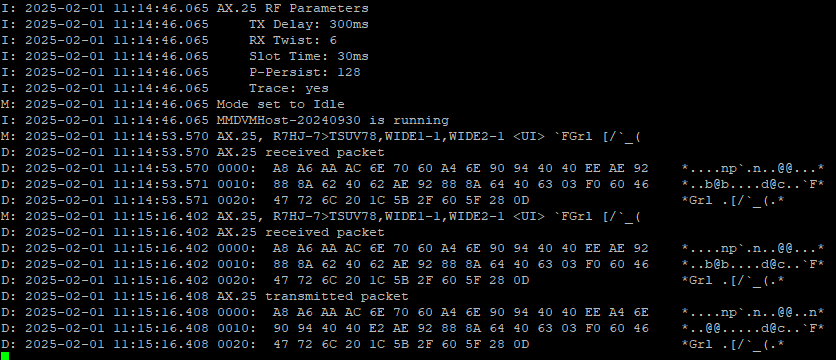Click the 'P-Persist: 128' text
The width and height of the screenshot is (836, 360).
click(304, 73)
